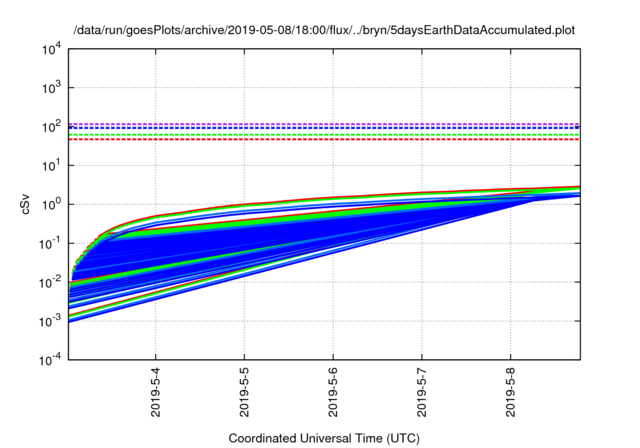
Task: Select the 2019-5-4 x-axis date label
Action: (x=156, y=392)
